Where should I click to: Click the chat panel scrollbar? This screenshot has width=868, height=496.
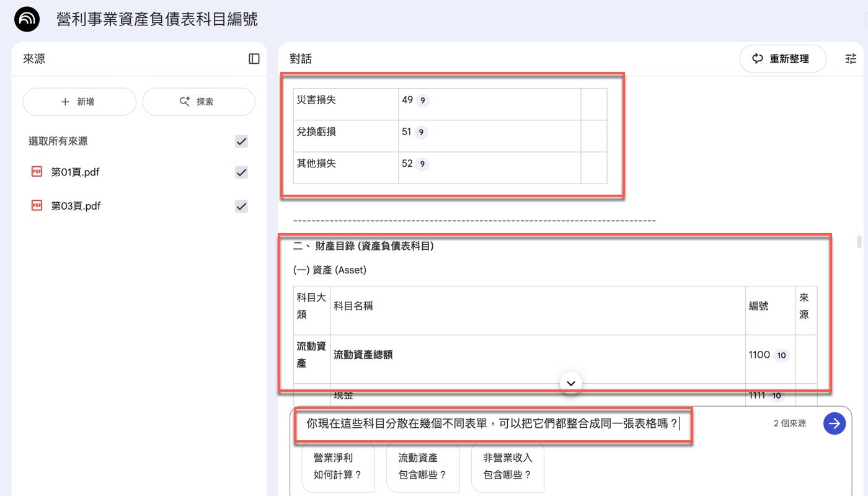click(859, 242)
